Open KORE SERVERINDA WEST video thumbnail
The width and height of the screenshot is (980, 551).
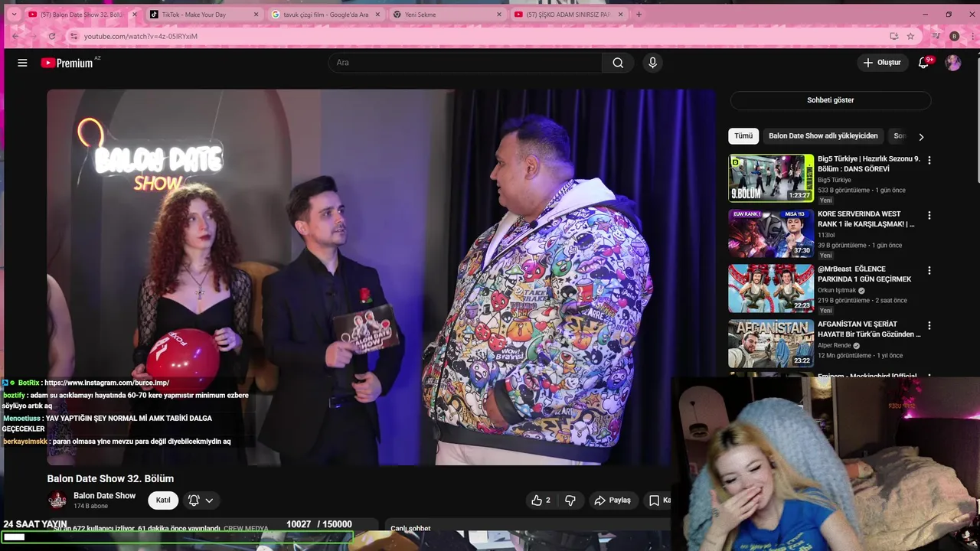771,233
